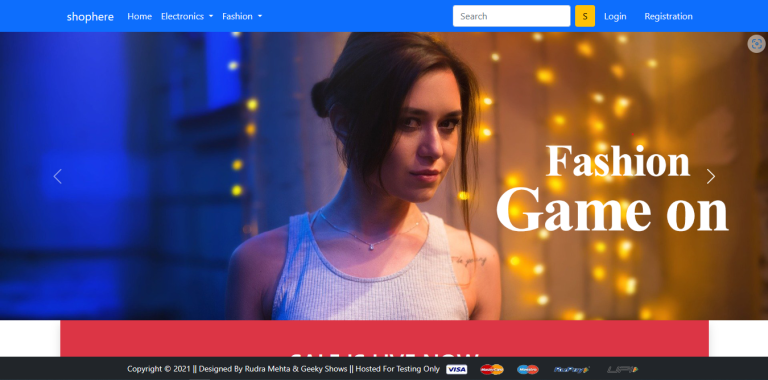
Task: Focus the Search input field
Action: [511, 16]
